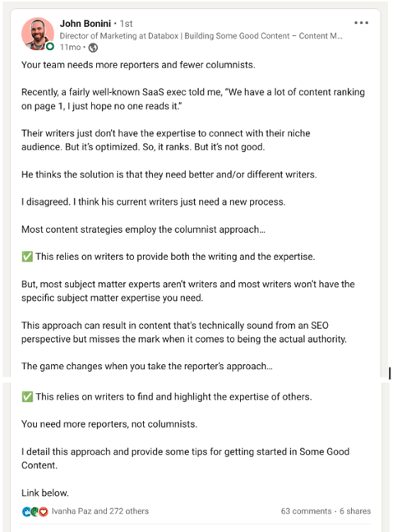View reactions from Ivanha Paz and 272 others

pos(100,511)
